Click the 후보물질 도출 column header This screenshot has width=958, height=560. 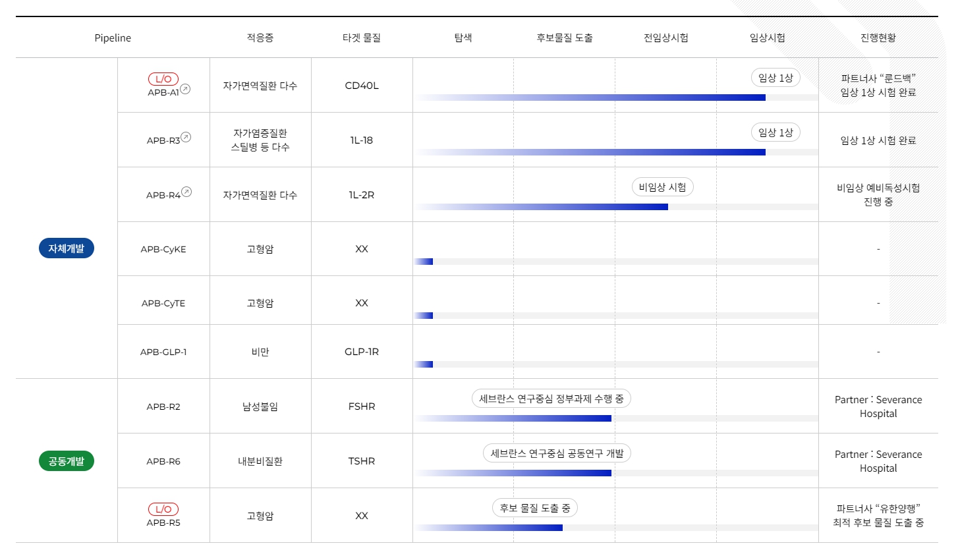point(565,38)
